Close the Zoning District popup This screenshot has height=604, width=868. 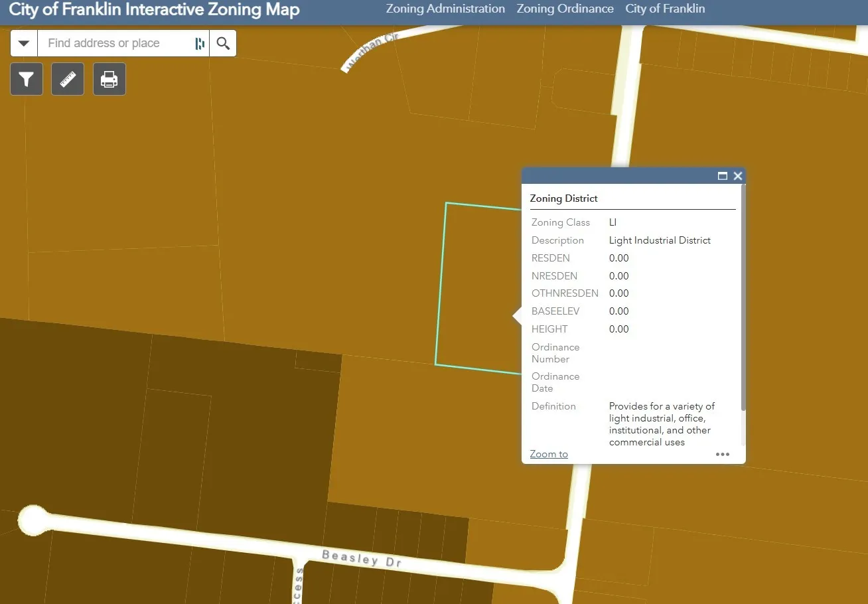pos(737,176)
